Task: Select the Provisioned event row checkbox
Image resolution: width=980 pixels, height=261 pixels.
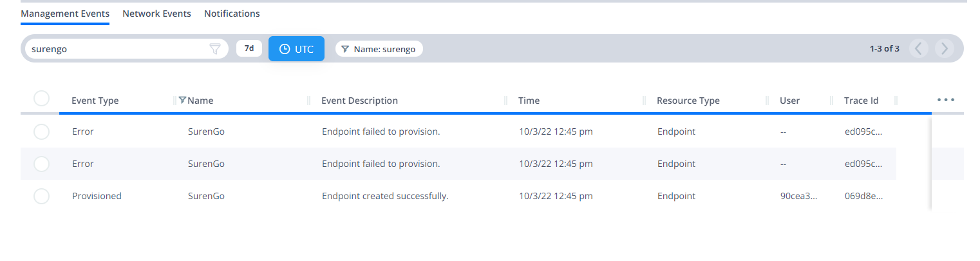Action: (41, 196)
